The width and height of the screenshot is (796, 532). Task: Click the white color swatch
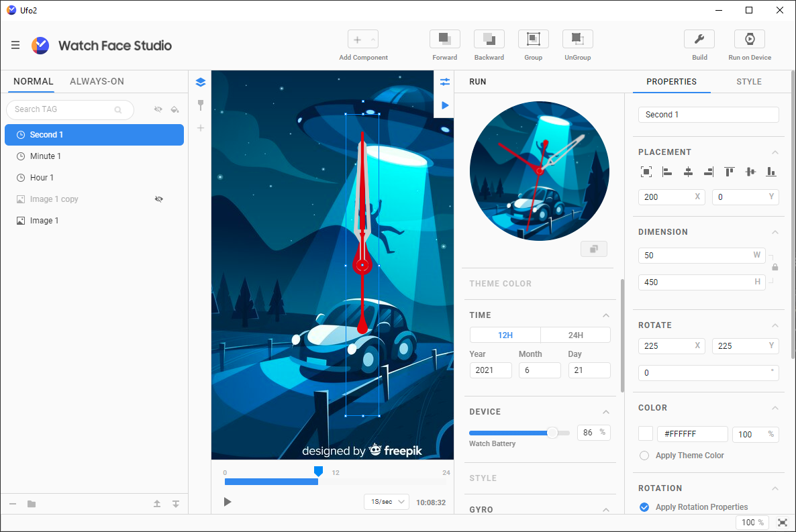pyautogui.click(x=646, y=434)
